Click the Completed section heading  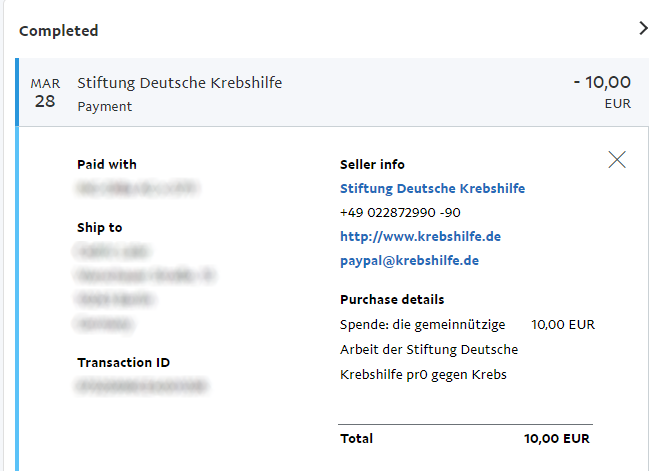pos(59,30)
